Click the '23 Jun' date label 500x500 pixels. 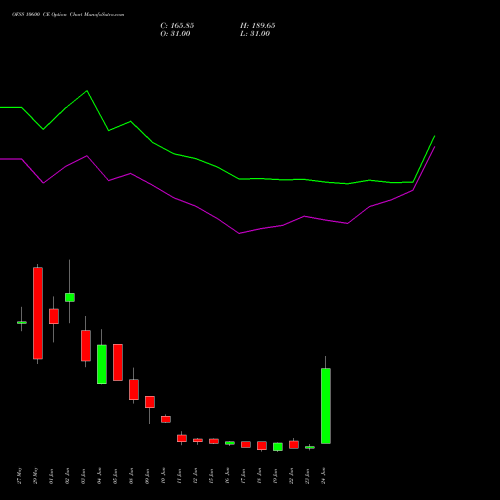click(307, 476)
